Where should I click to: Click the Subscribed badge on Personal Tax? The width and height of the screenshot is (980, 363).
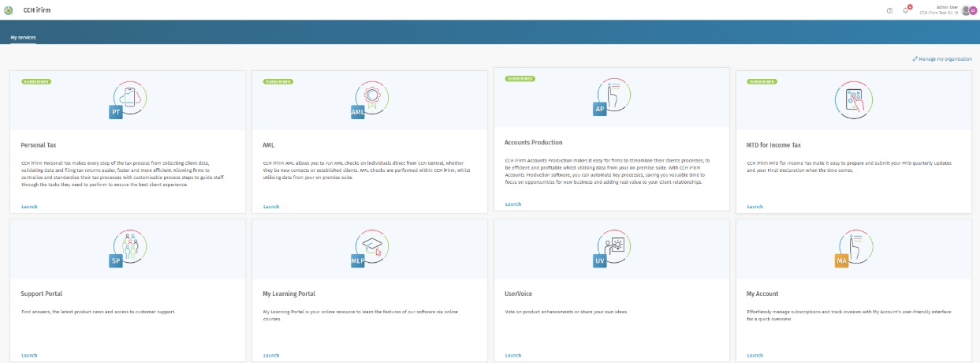click(36, 81)
